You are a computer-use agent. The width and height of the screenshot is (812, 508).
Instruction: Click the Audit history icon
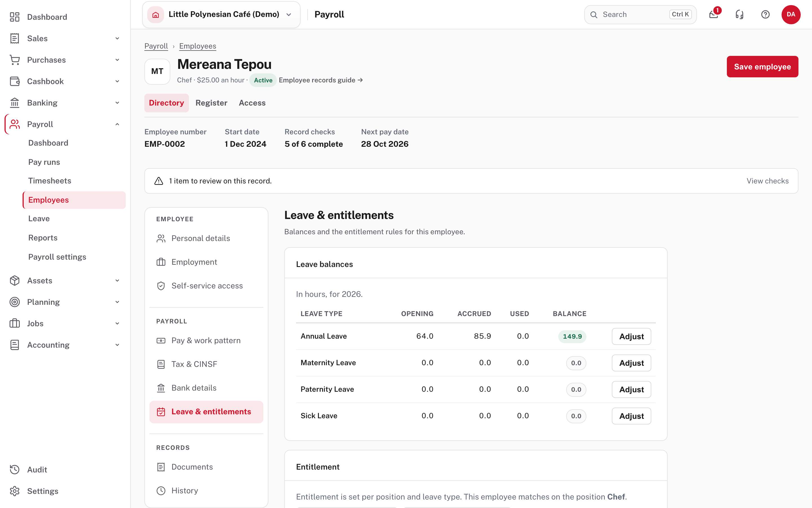click(x=14, y=469)
